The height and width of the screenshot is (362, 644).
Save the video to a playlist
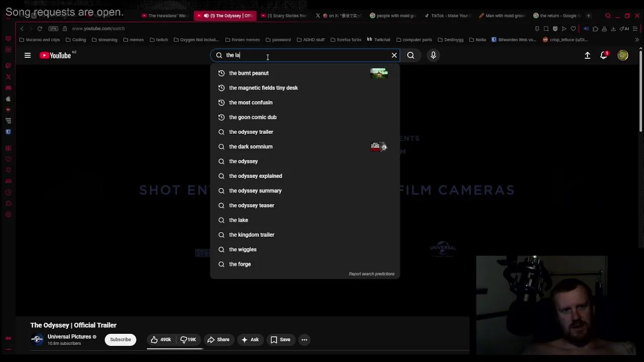click(x=280, y=340)
